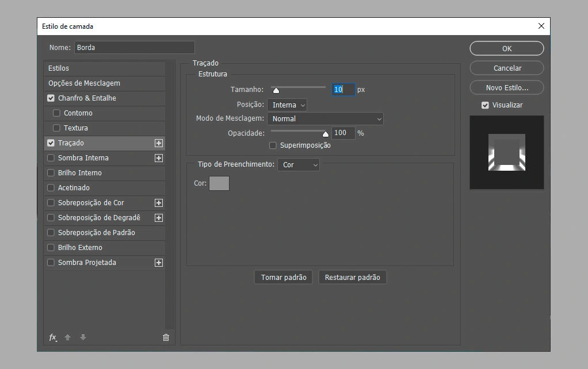Open the Modo de Mesclagem dropdown
This screenshot has height=369, width=588.
coord(325,119)
